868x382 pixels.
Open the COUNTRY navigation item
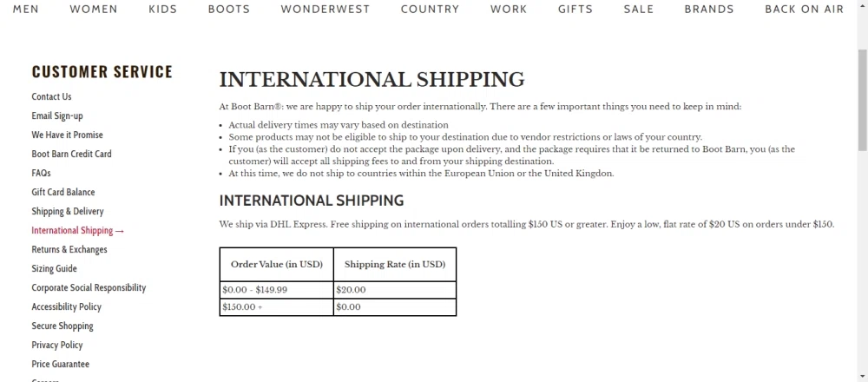tap(430, 10)
